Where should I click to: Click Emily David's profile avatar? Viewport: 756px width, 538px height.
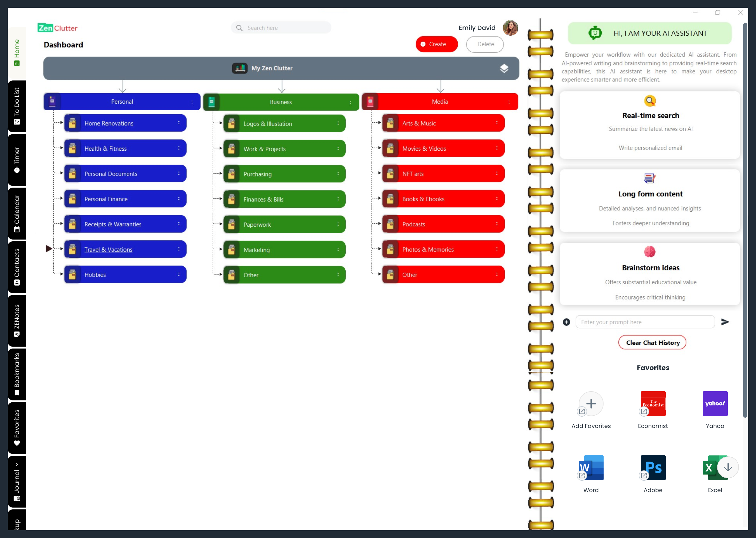510,28
